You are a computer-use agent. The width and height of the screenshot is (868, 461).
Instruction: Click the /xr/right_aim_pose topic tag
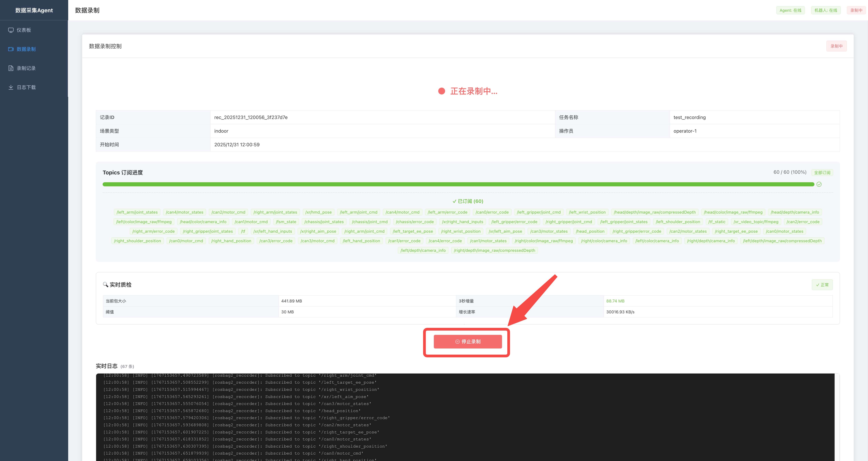click(x=318, y=232)
